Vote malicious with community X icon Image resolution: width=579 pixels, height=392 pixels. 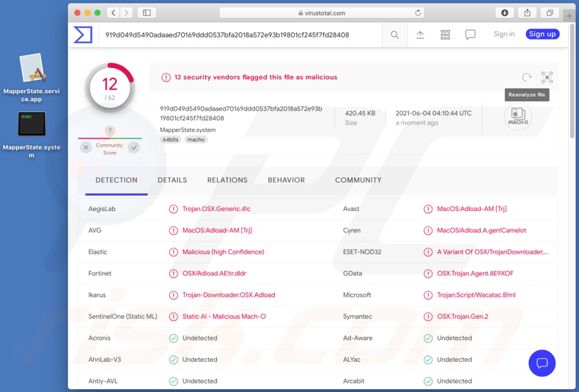[86, 148]
